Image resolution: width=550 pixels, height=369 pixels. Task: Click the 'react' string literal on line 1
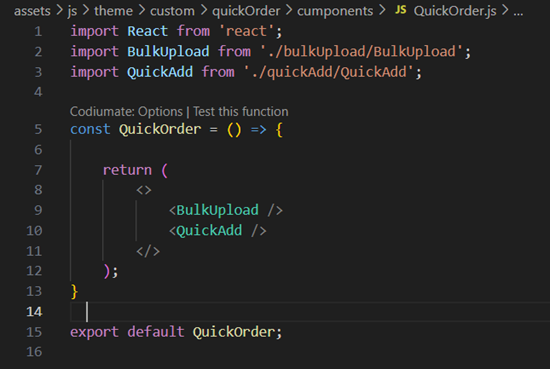246,31
